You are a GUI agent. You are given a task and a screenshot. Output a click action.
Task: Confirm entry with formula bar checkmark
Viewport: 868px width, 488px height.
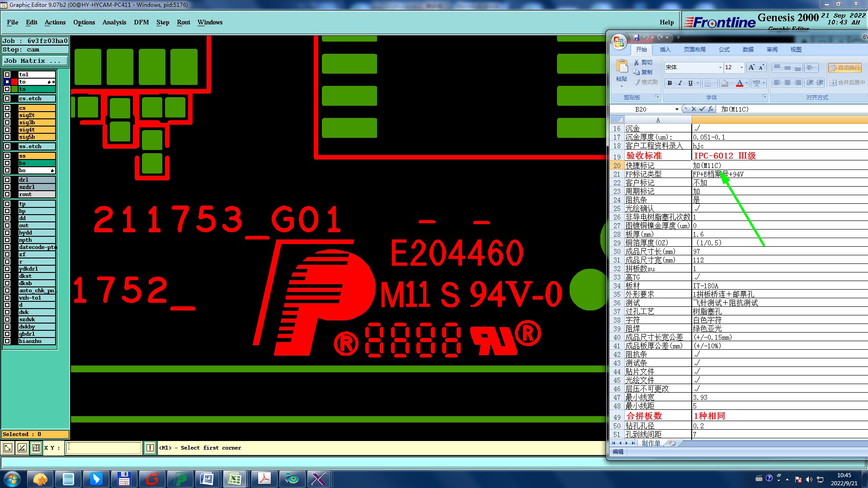click(x=702, y=109)
